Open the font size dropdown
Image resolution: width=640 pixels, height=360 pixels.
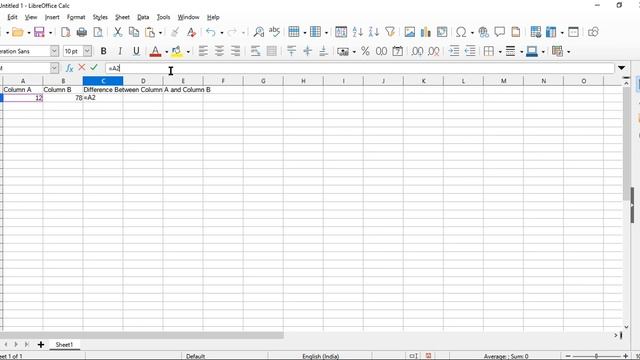pos(87,51)
